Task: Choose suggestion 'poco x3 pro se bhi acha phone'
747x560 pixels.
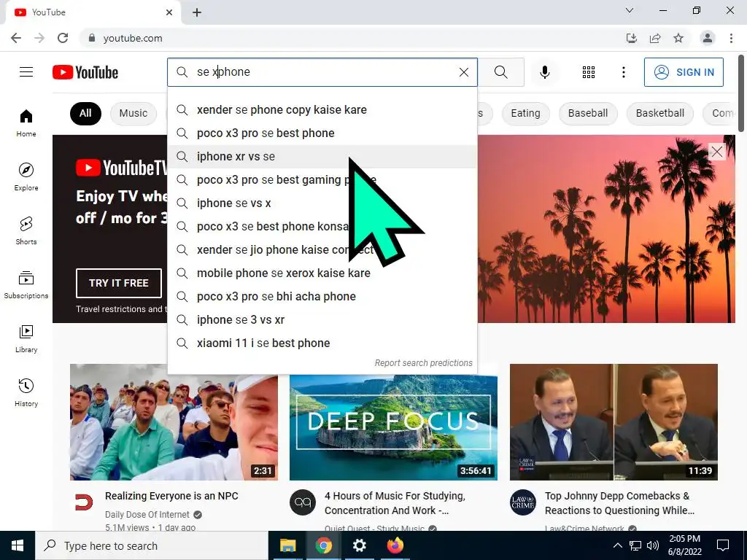Action: coord(322,296)
